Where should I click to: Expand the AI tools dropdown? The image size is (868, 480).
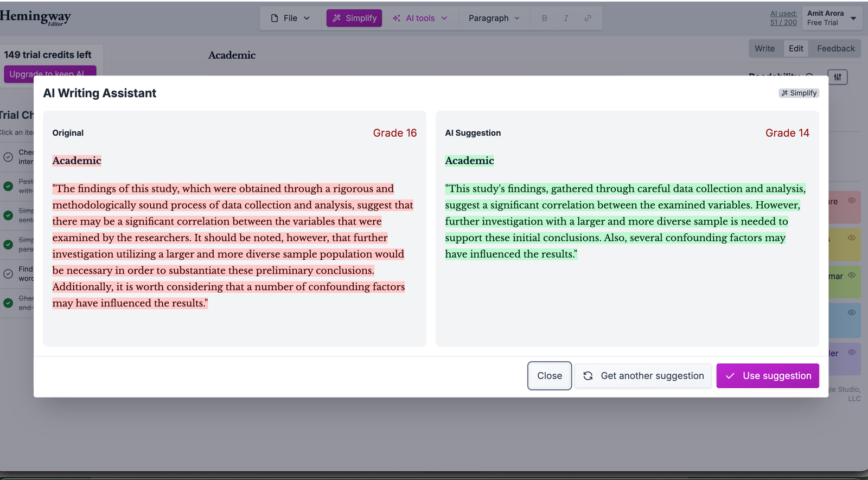[x=420, y=18]
